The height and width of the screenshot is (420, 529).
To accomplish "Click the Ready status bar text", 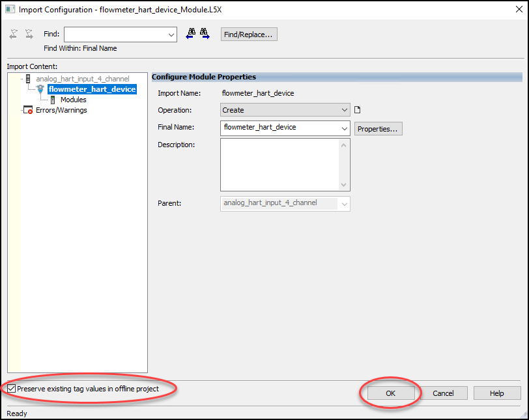I will pyautogui.click(x=17, y=413).
